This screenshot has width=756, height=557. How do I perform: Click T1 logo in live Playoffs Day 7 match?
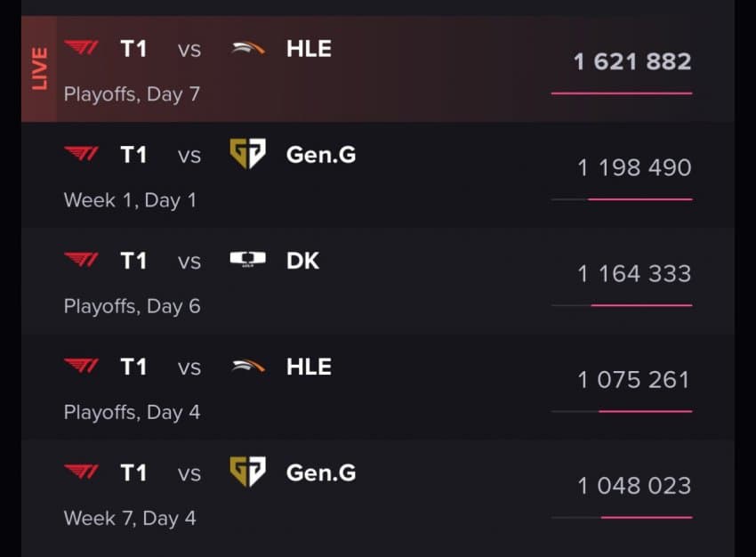point(82,48)
